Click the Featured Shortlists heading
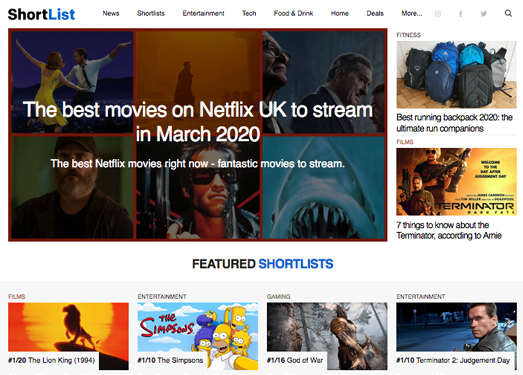Viewport: 523px width, 375px height. pyautogui.click(x=263, y=264)
